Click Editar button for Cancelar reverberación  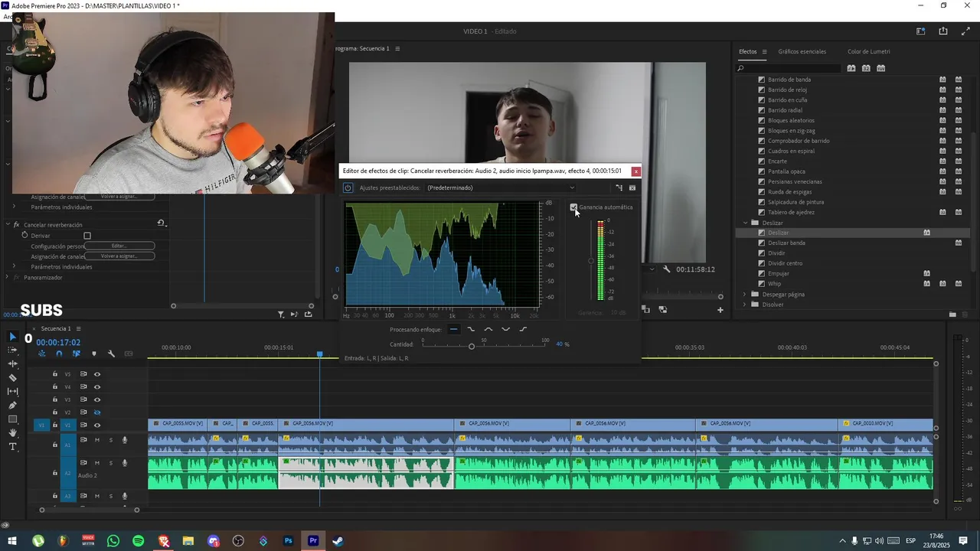tap(119, 246)
